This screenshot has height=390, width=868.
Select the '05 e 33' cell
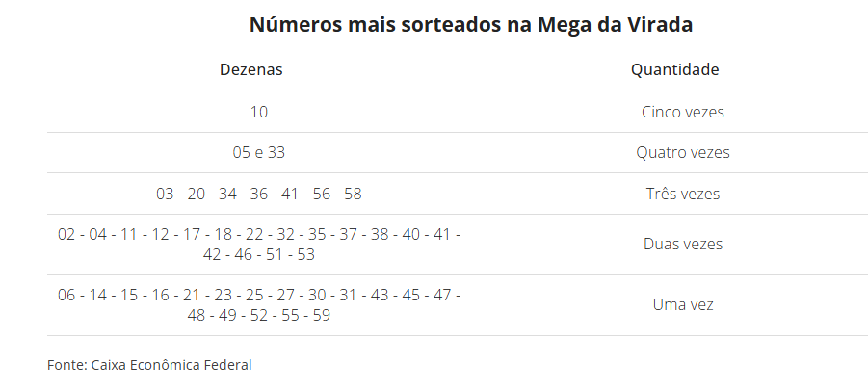pos(259,152)
